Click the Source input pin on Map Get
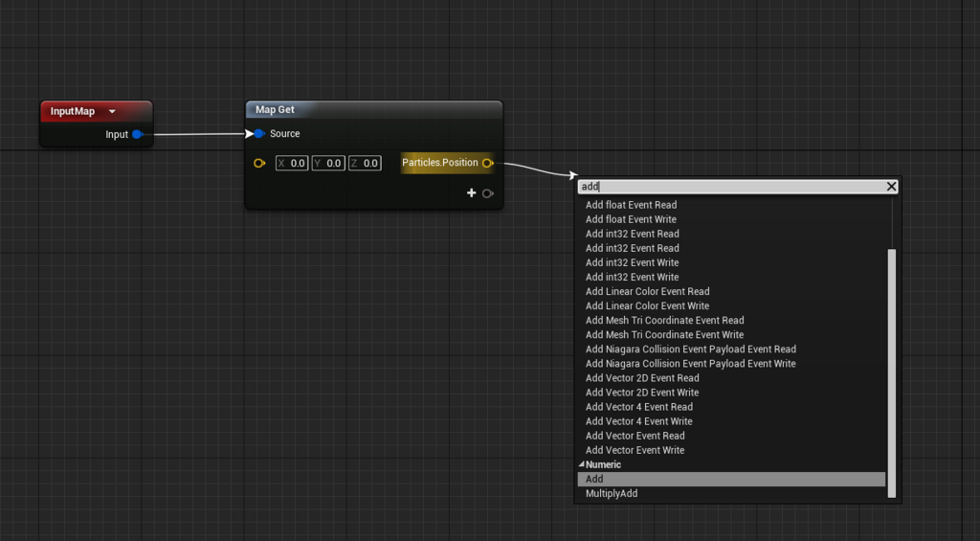The height and width of the screenshot is (541, 980). 258,134
